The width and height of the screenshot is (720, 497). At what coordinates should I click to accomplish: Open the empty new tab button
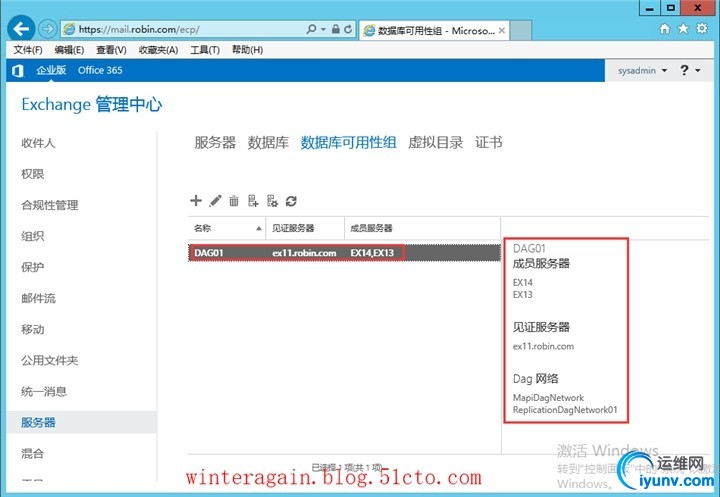click(x=521, y=30)
